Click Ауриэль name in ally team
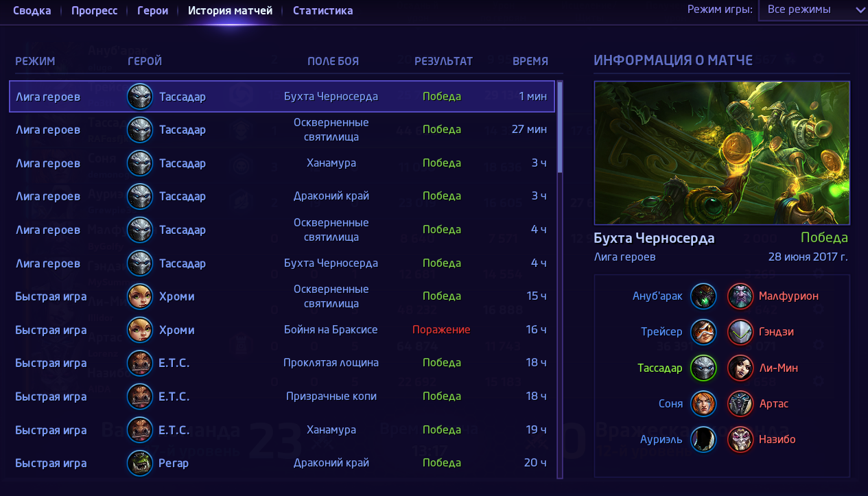The image size is (868, 496). coord(661,439)
